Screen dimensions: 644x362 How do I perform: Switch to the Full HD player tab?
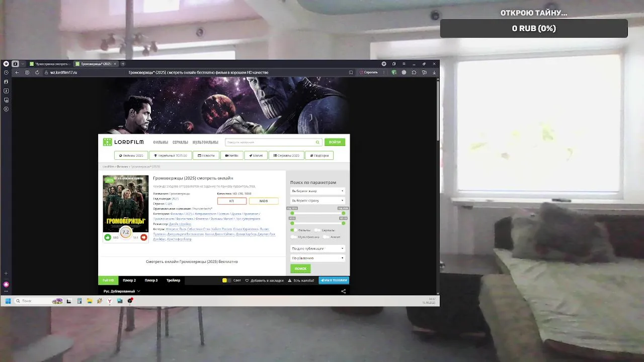(108, 281)
